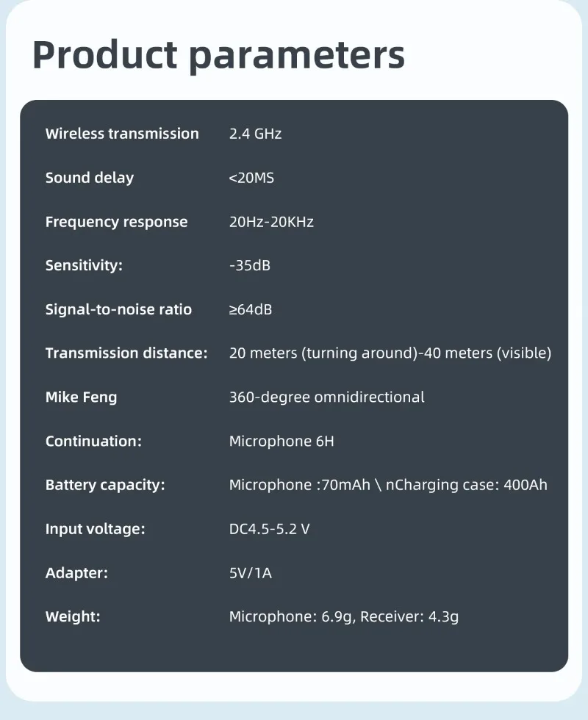Click the "360-degree omnidirectional" value
Viewport: 588px width, 720px height.
[326, 397]
